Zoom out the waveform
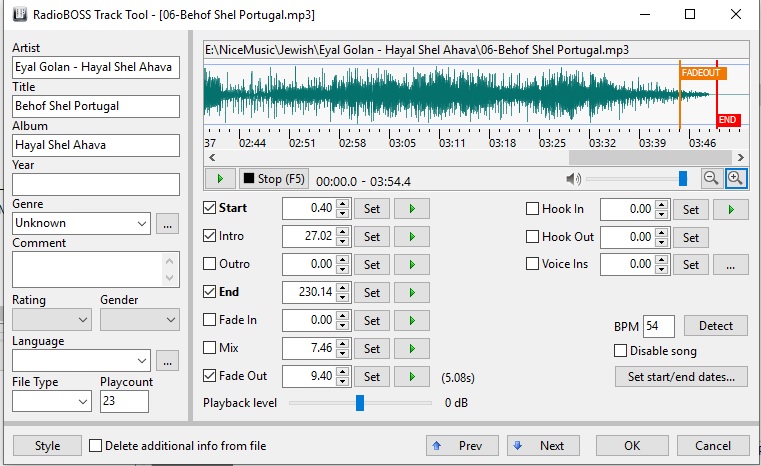 tap(711, 178)
